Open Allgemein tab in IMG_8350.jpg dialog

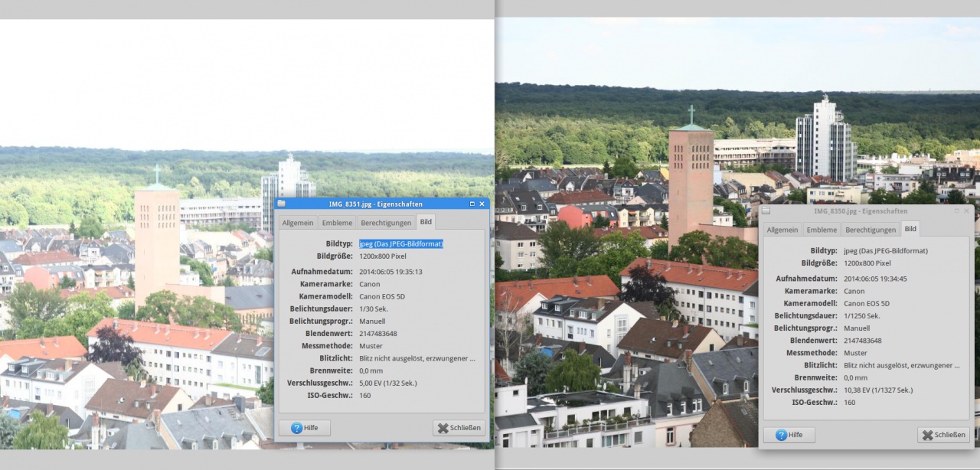[x=782, y=230]
